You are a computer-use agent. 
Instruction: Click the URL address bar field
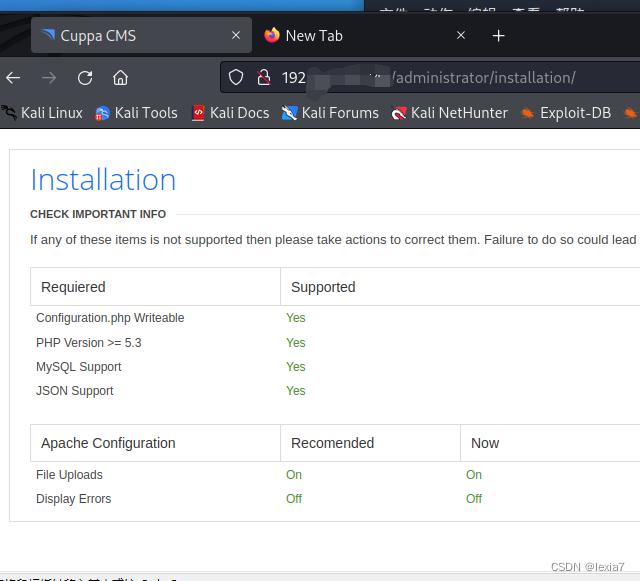[430, 77]
